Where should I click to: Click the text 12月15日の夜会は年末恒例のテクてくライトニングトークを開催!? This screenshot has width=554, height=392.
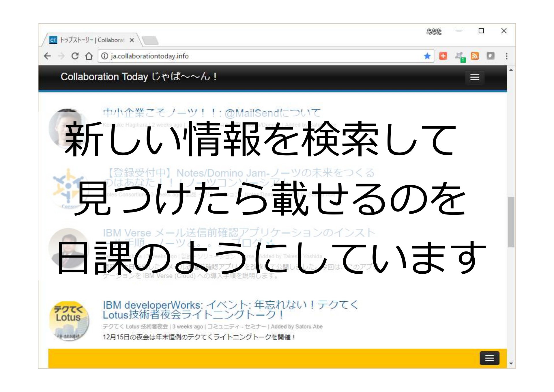tap(199, 337)
